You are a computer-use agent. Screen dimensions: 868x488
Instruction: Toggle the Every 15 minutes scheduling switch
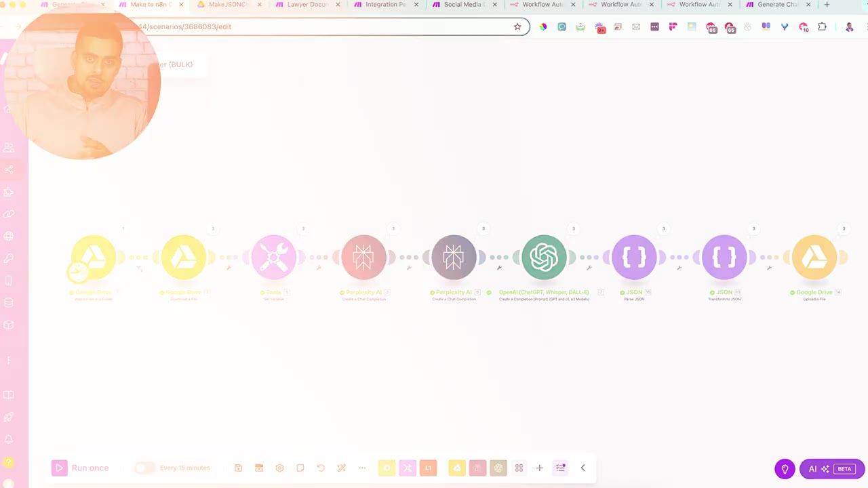pyautogui.click(x=144, y=468)
